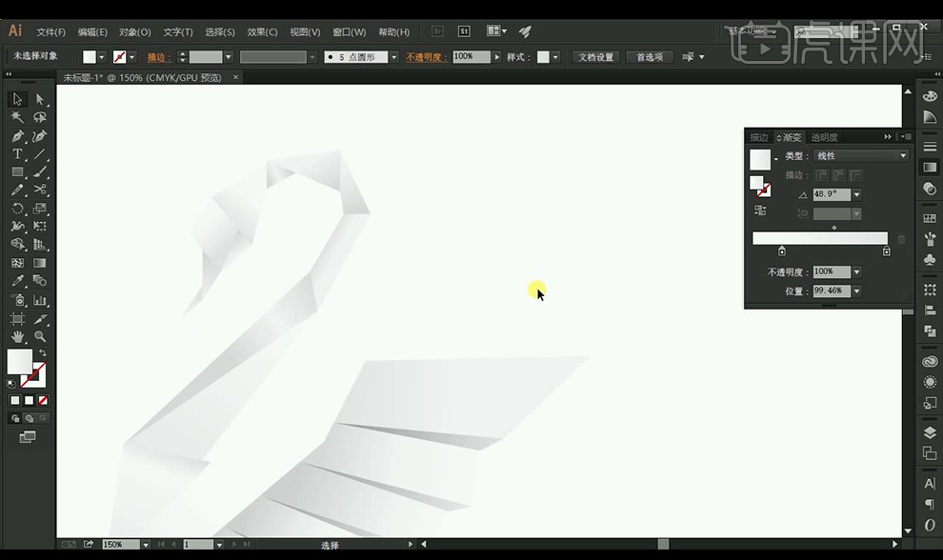Set fill mode to None

[x=43, y=401]
